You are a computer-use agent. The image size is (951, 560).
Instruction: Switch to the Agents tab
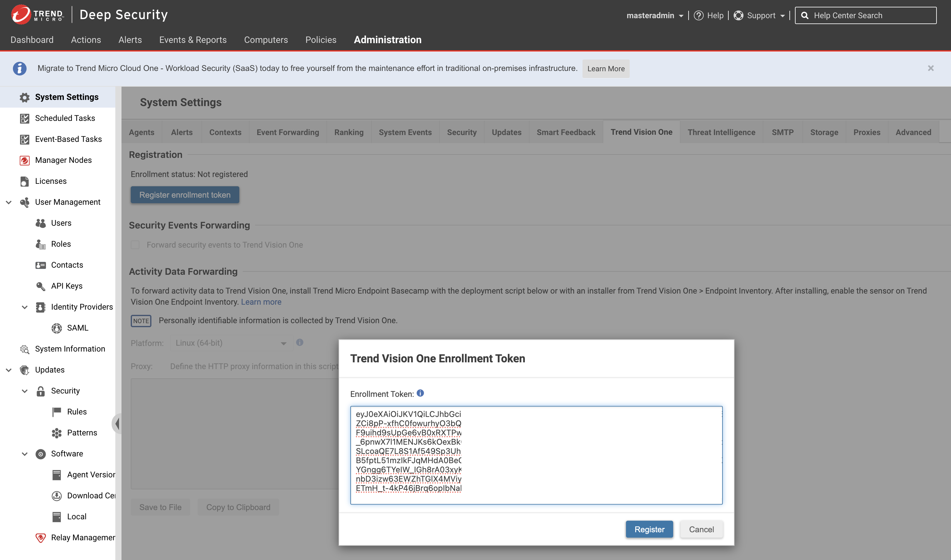(142, 132)
